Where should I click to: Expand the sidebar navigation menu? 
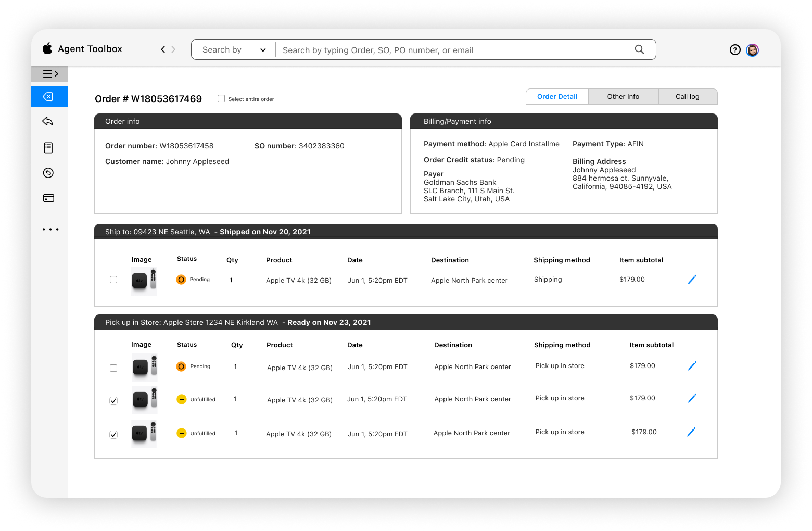[49, 74]
